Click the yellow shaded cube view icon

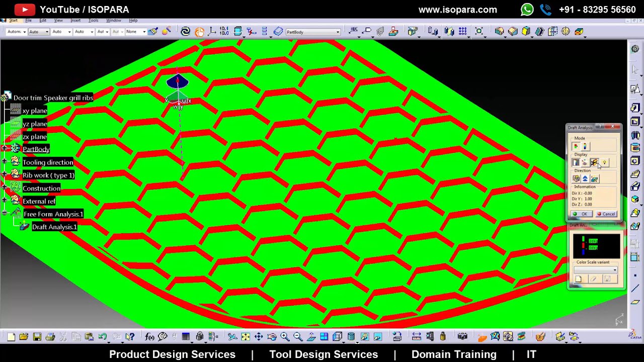click(526, 32)
